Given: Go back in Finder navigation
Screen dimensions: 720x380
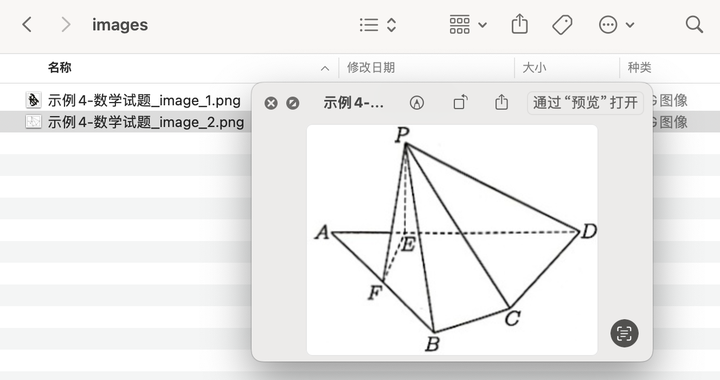Looking at the screenshot, I should (27, 24).
